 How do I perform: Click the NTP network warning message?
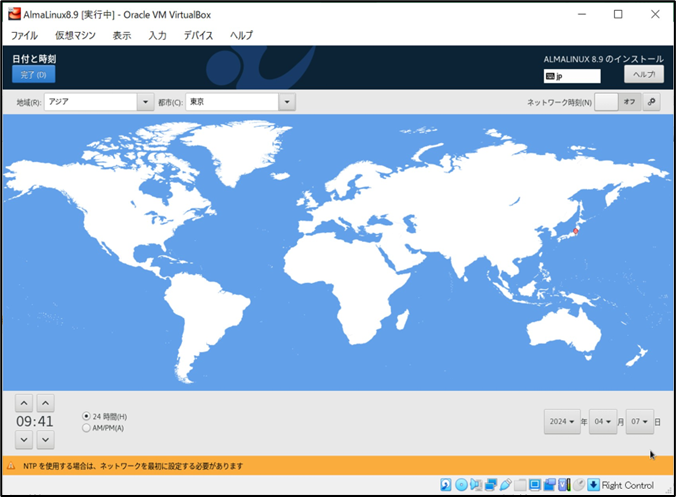click(133, 466)
